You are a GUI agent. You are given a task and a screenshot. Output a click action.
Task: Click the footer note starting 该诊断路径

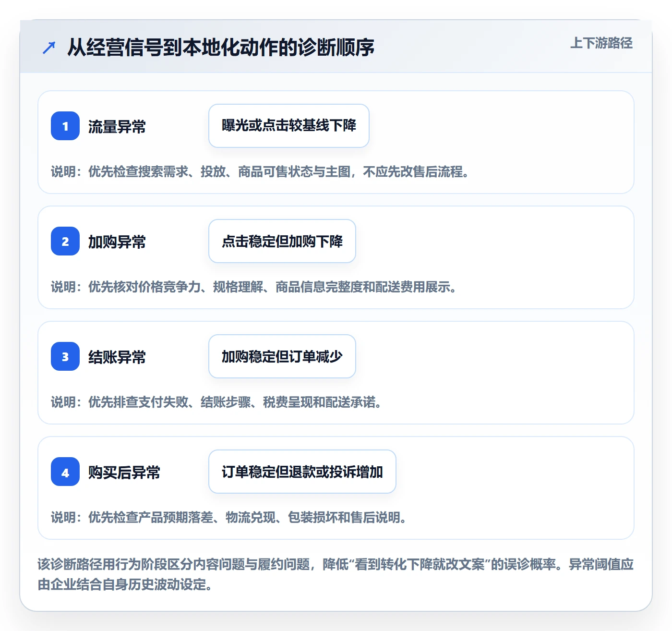(336, 574)
